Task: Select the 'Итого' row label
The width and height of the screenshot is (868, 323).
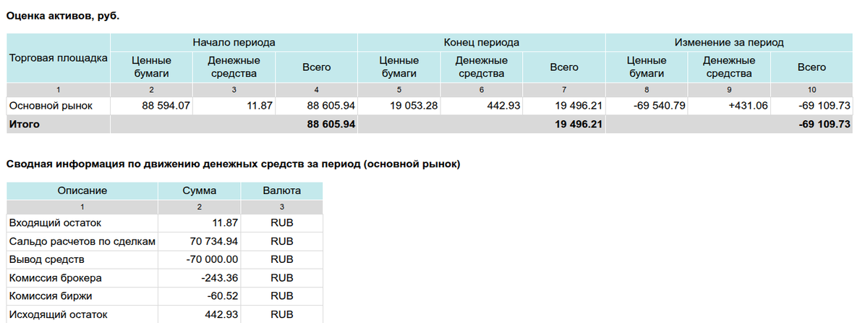Action: [x=24, y=125]
